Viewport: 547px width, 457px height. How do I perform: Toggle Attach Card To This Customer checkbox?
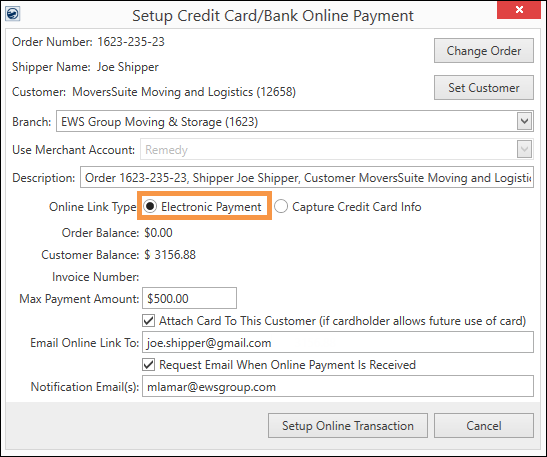[149, 320]
